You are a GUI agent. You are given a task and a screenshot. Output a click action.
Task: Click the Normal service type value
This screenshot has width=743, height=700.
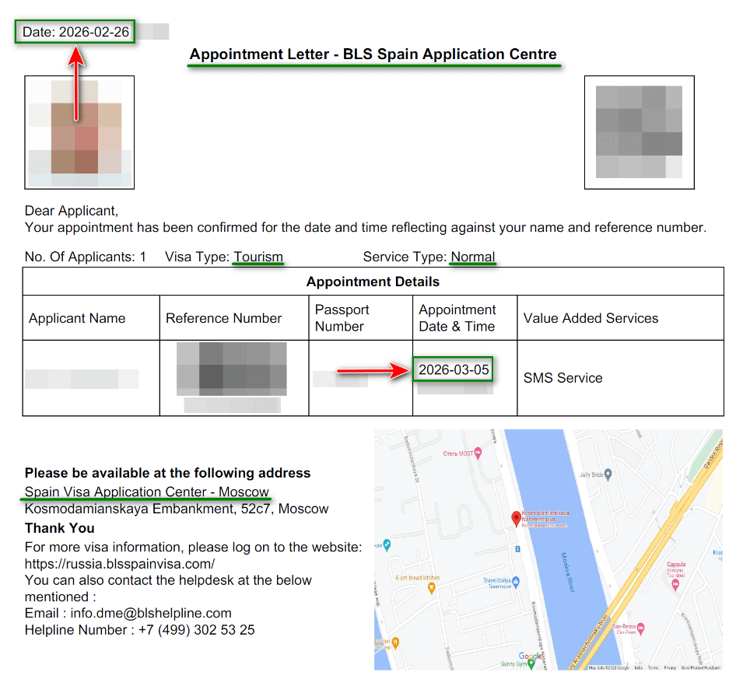tap(473, 257)
